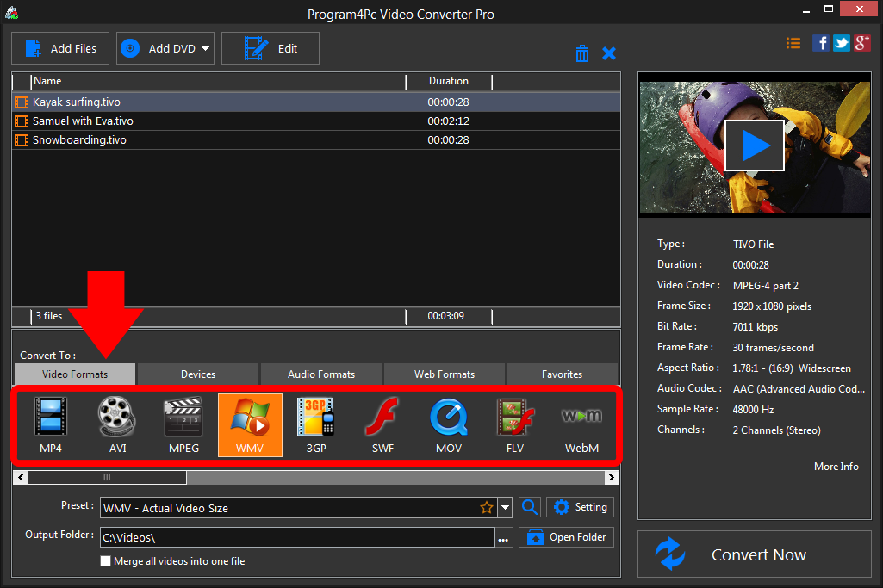This screenshot has width=883, height=588.
Task: Click the 3 files summary text
Action: pos(49,316)
